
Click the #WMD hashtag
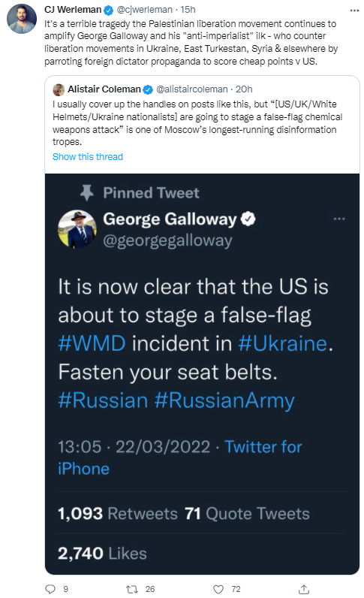92,343
